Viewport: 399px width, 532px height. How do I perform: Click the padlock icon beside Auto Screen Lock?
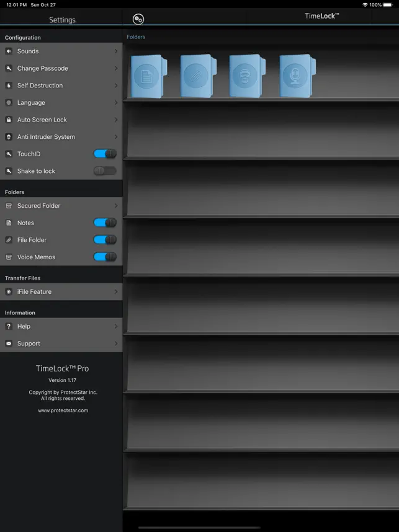9,120
